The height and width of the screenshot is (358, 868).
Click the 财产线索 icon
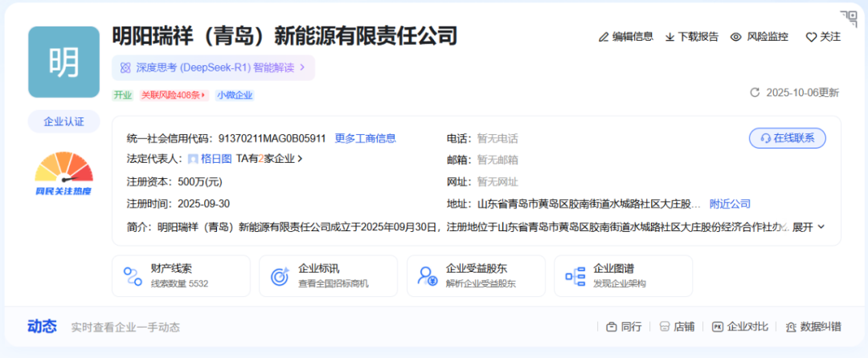(x=133, y=275)
